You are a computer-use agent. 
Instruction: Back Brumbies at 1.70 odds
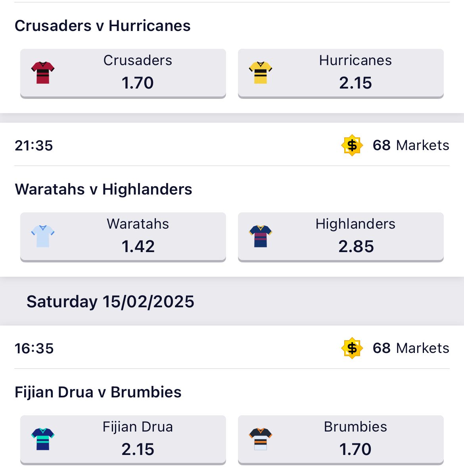(x=355, y=439)
